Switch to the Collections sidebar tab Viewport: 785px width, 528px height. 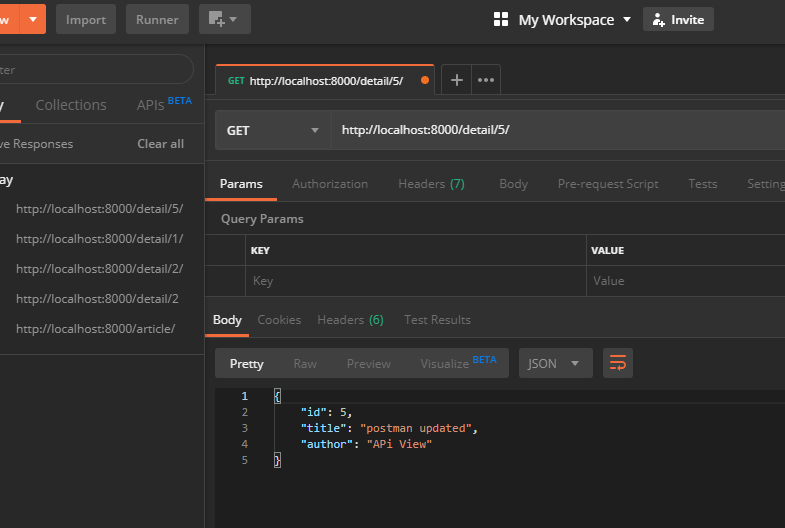[71, 105]
